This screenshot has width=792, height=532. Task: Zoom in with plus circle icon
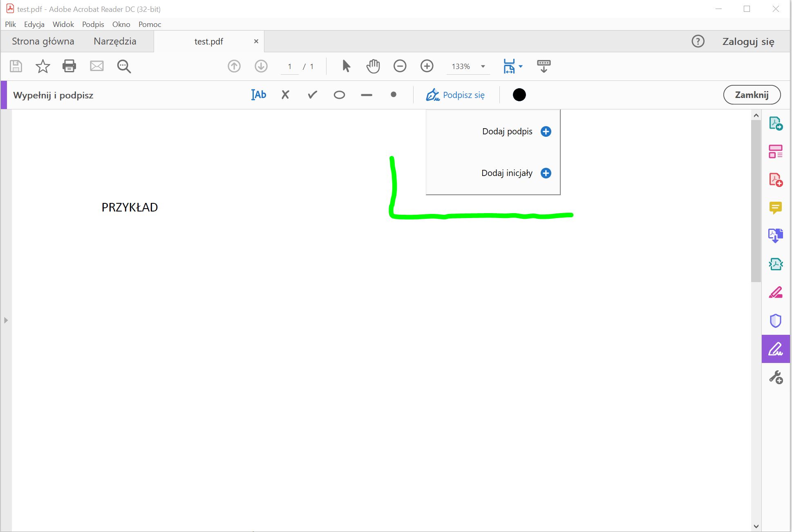click(x=427, y=66)
